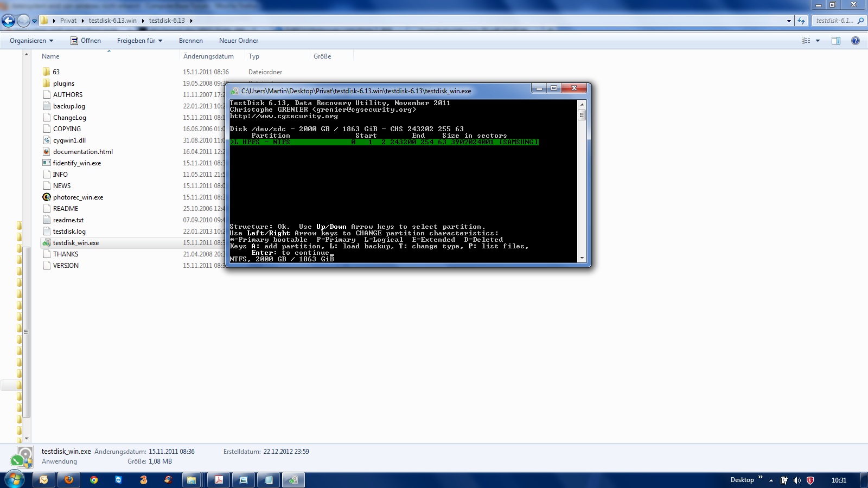
Task: Launch Google Chrome from the taskbar
Action: [94, 480]
